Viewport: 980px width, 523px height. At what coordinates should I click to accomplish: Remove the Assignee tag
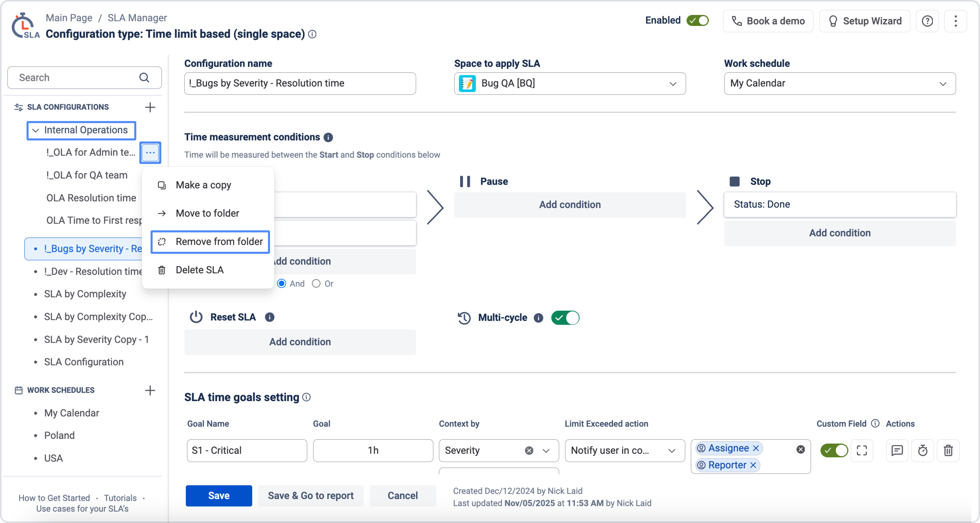(756, 448)
